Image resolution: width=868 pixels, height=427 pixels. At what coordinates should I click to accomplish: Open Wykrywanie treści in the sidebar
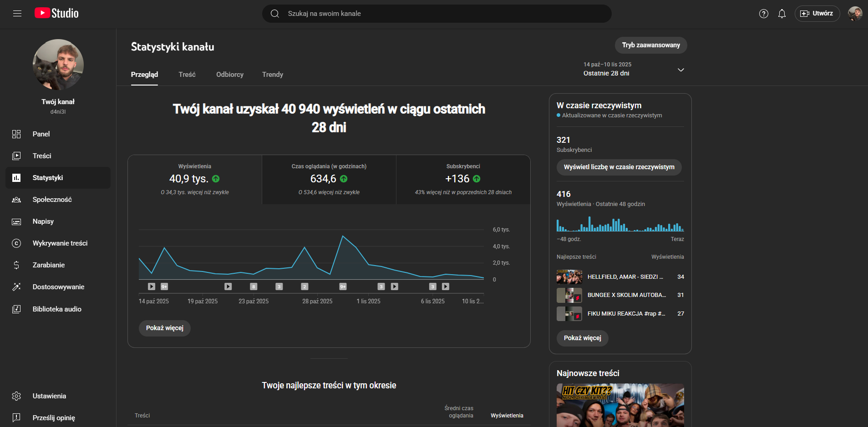(60, 243)
